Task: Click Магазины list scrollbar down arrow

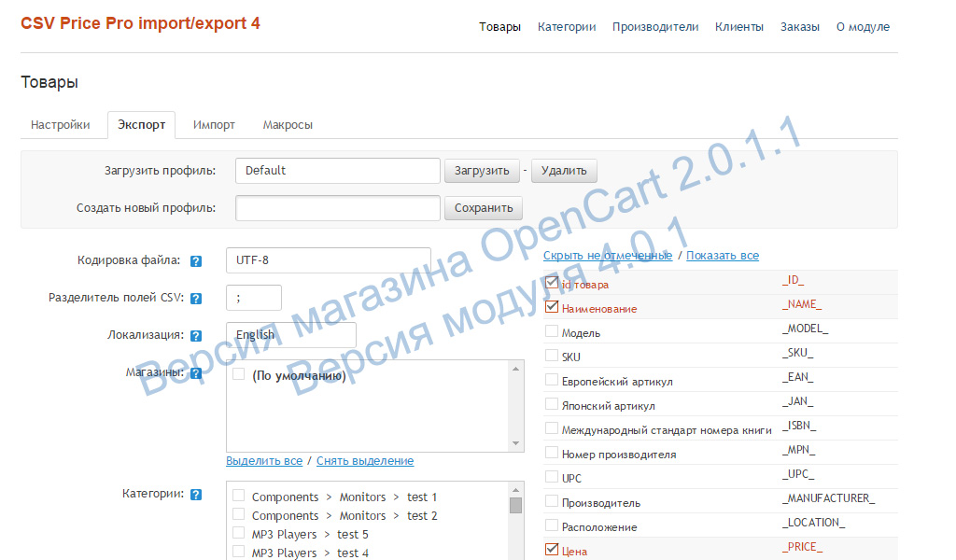Action: point(515,443)
